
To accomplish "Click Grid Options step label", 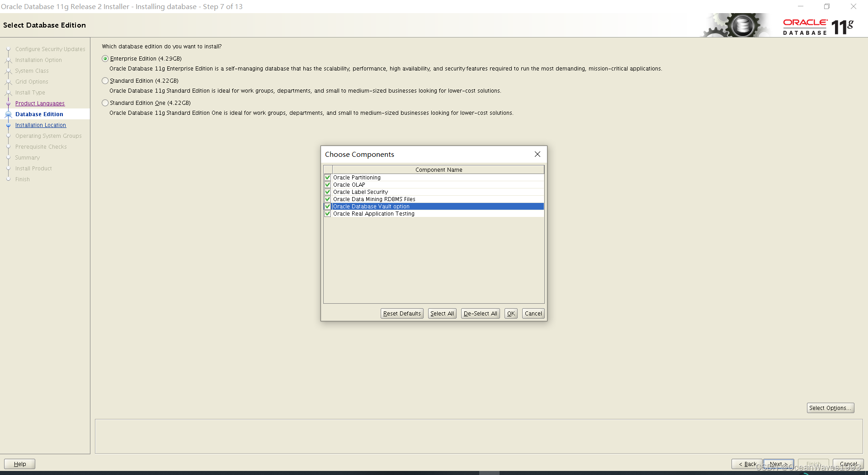I will 32,82.
